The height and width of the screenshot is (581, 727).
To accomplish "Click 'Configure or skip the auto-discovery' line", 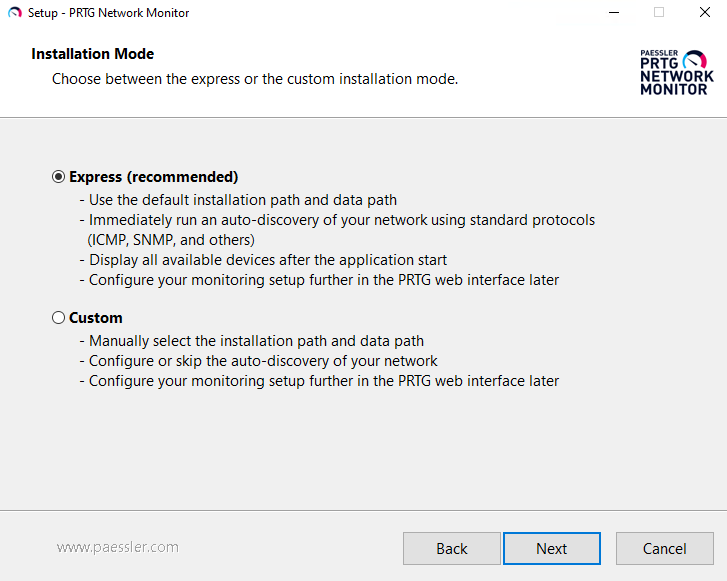I will coord(261,361).
